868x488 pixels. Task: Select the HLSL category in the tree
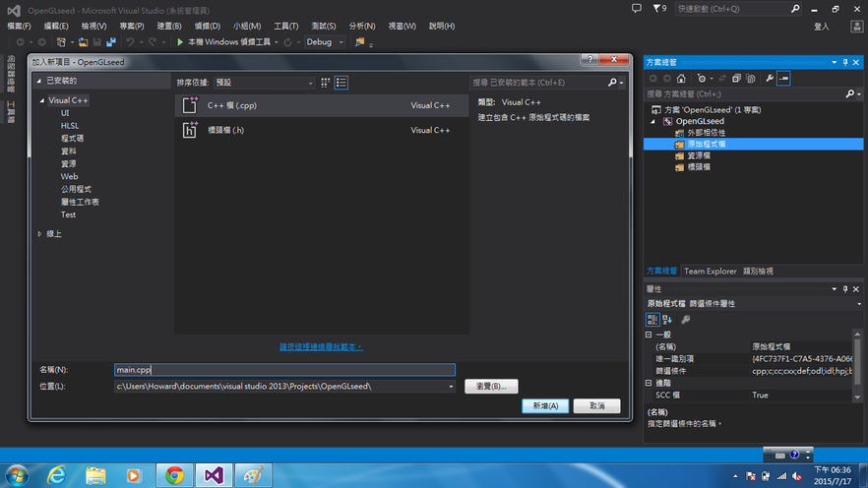tap(70, 126)
